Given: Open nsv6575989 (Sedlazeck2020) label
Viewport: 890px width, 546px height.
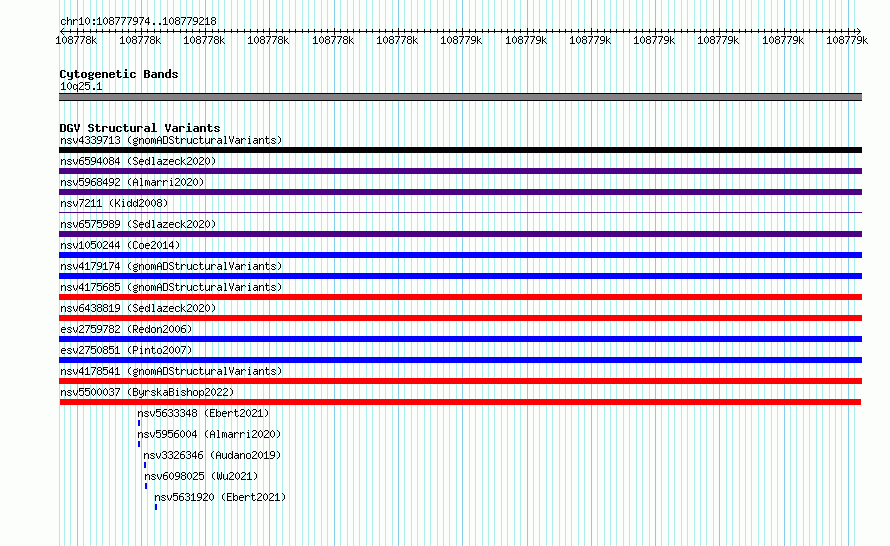Looking at the screenshot, I should 138,224.
